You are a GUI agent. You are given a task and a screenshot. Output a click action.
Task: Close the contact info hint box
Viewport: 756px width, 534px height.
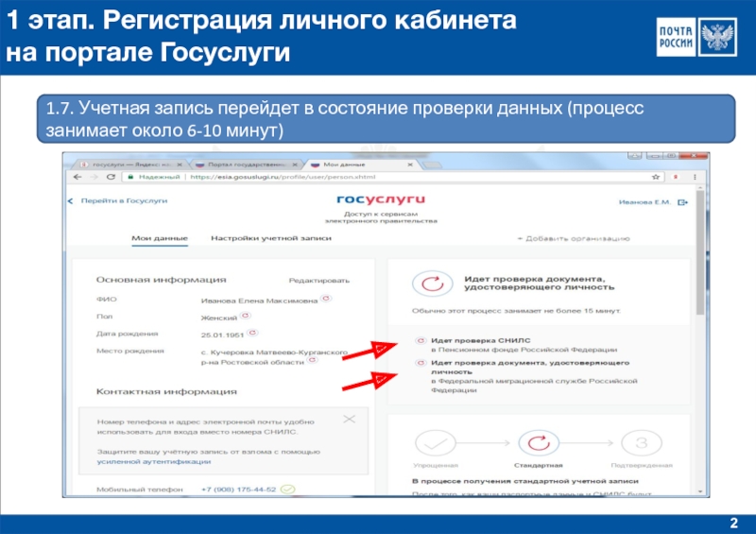point(349,420)
